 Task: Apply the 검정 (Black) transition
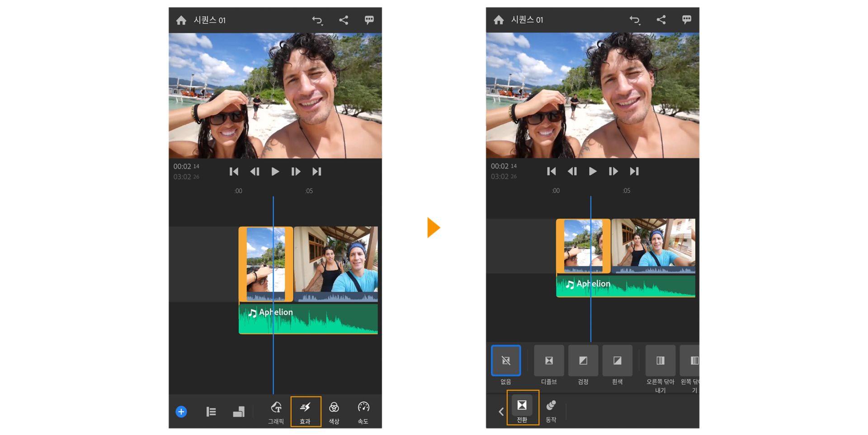[583, 360]
